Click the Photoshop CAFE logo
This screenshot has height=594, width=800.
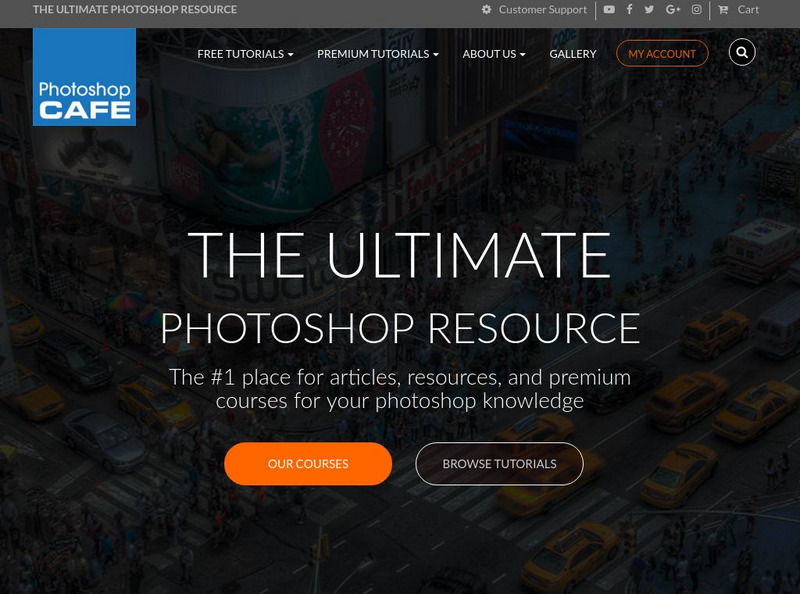tap(84, 77)
